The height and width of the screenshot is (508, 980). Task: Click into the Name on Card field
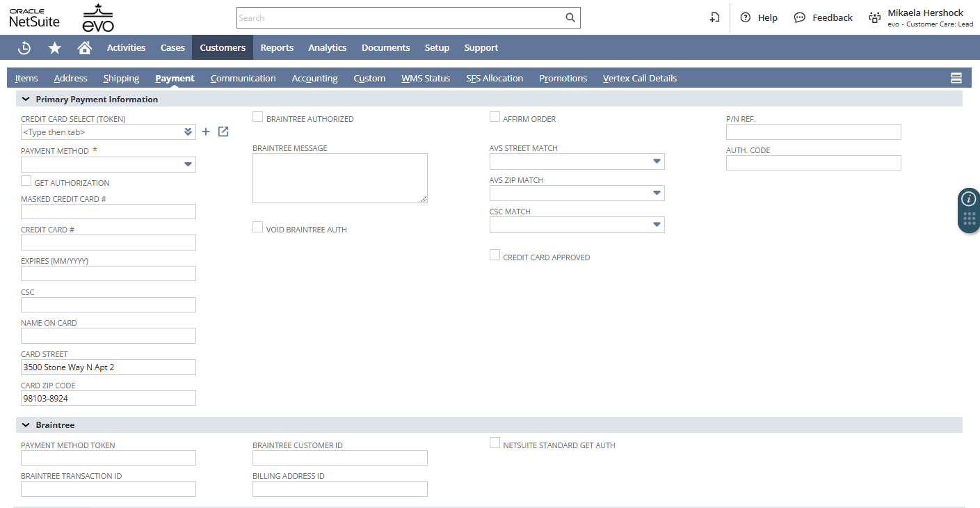point(109,336)
